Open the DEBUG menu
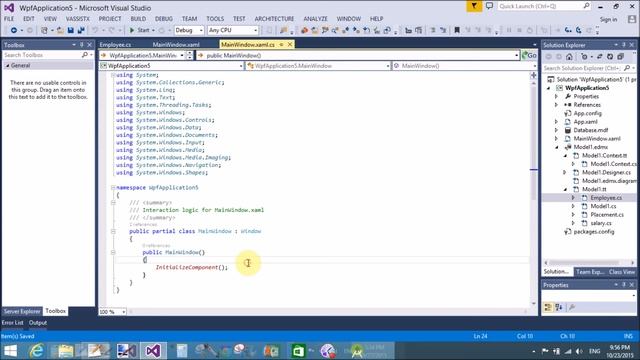This screenshot has width=640, height=360. coord(164,19)
